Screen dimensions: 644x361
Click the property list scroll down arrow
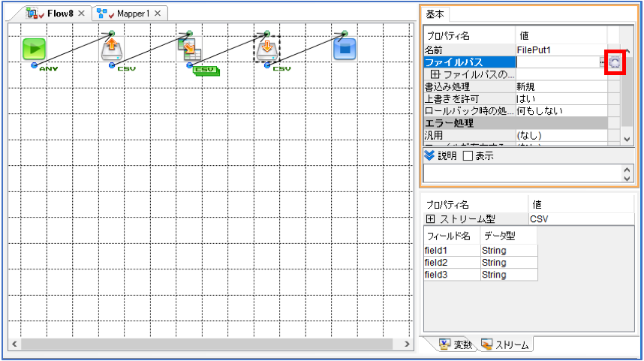pyautogui.click(x=627, y=140)
